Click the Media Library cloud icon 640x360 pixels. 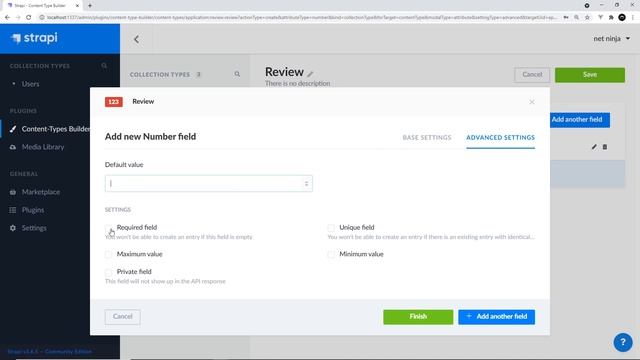13,147
